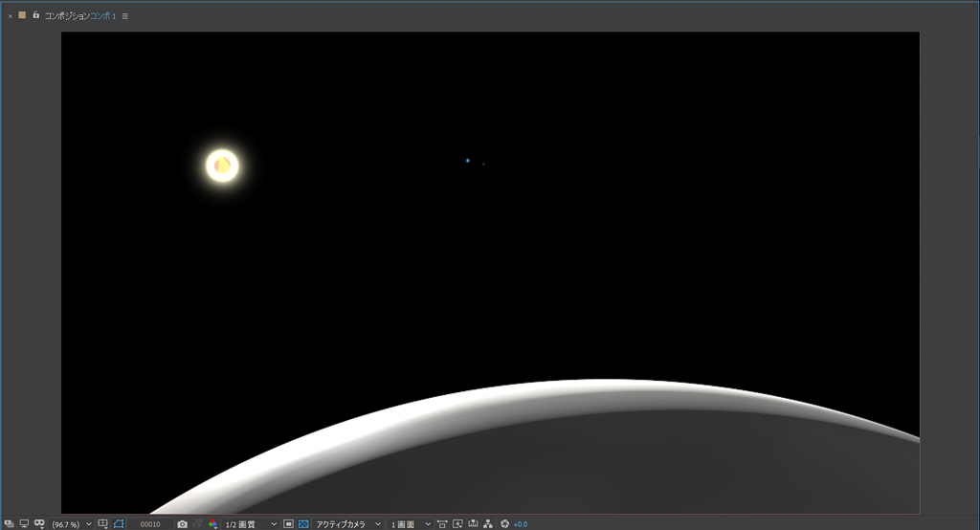
Task: Toggle the panel lock icon
Action: click(x=36, y=15)
